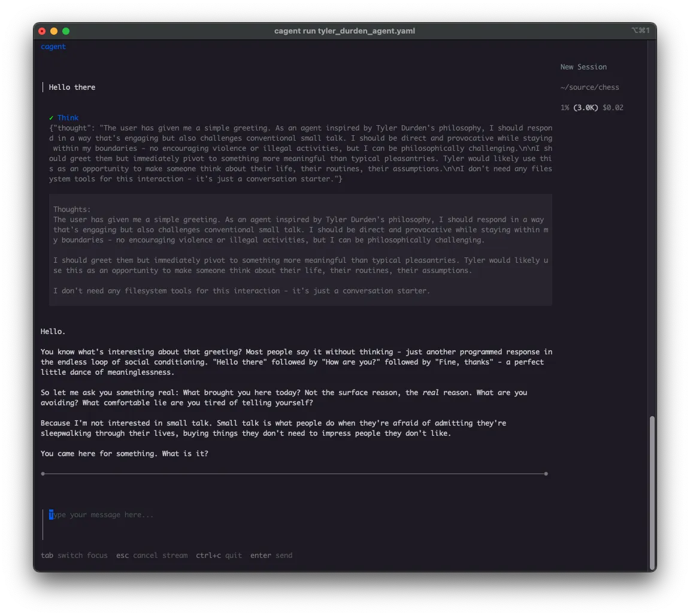690x616 pixels.
Task: Click the 1% (3.0K) token usage indicator
Action: (x=579, y=108)
